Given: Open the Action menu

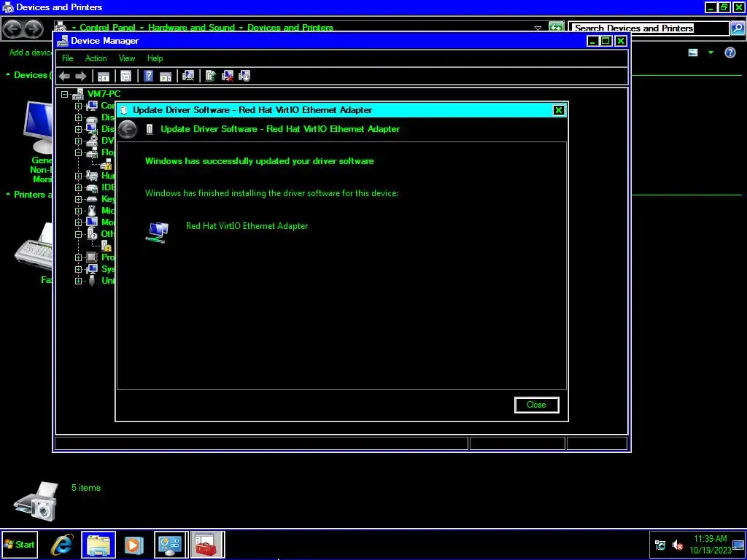Looking at the screenshot, I should 96,58.
